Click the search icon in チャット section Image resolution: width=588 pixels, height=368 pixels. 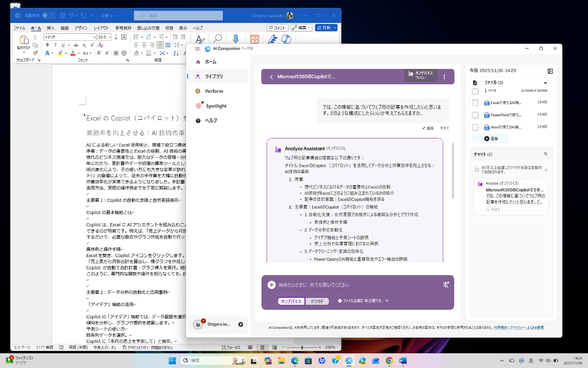(546, 154)
